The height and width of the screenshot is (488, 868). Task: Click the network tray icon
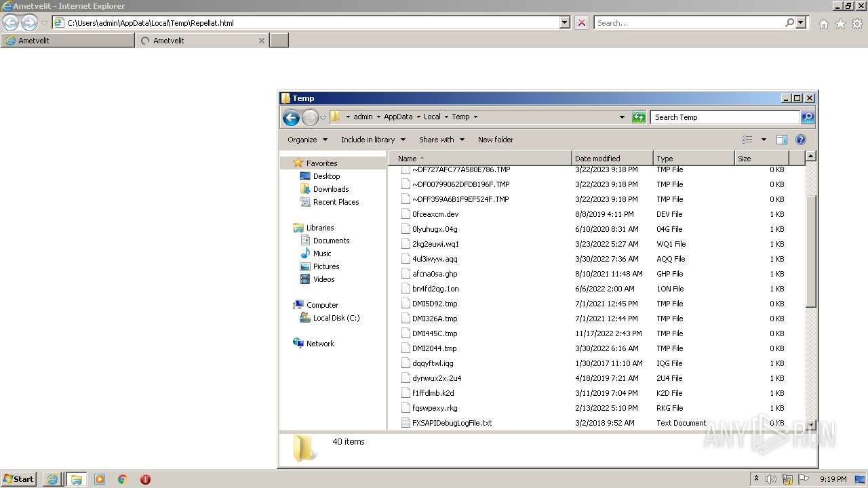(787, 479)
